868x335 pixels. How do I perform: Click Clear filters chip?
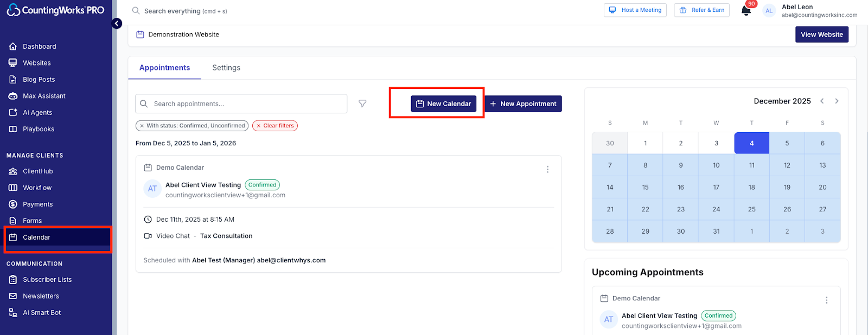click(275, 126)
